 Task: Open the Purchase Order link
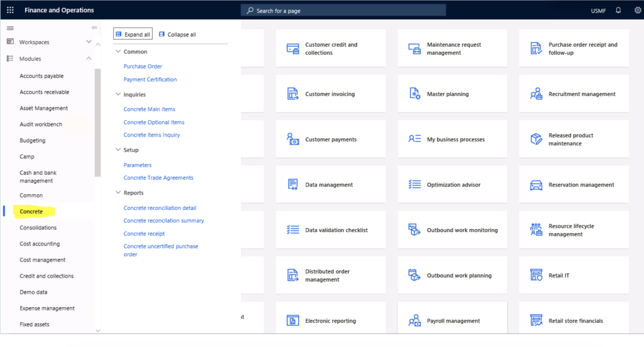click(143, 66)
